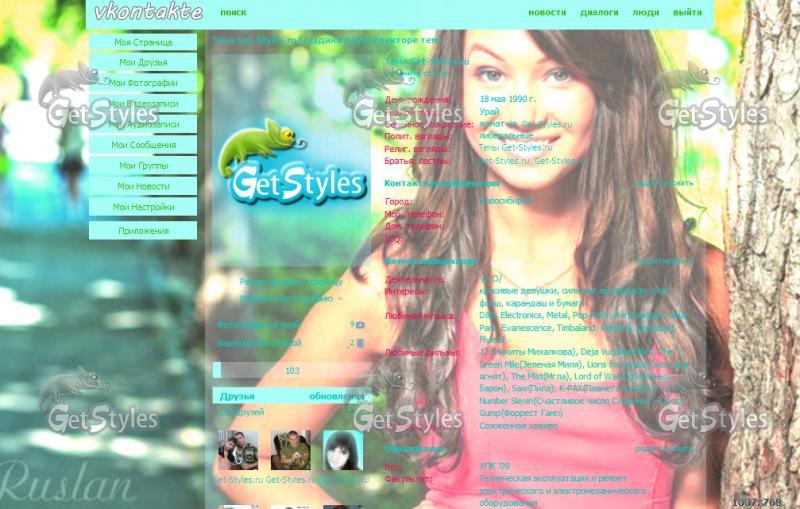
Task: Click the Друзья section header
Action: pyautogui.click(x=237, y=397)
